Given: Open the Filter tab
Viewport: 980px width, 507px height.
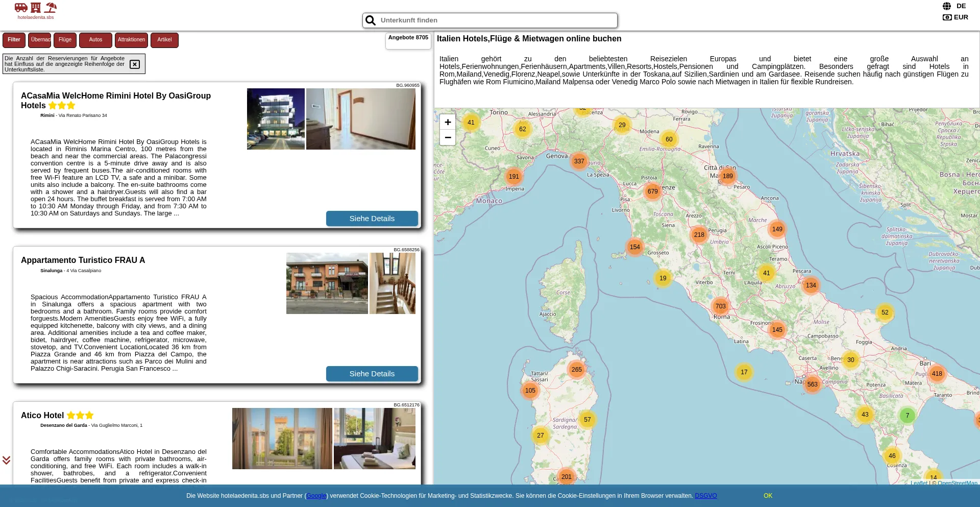Looking at the screenshot, I should coord(14,40).
